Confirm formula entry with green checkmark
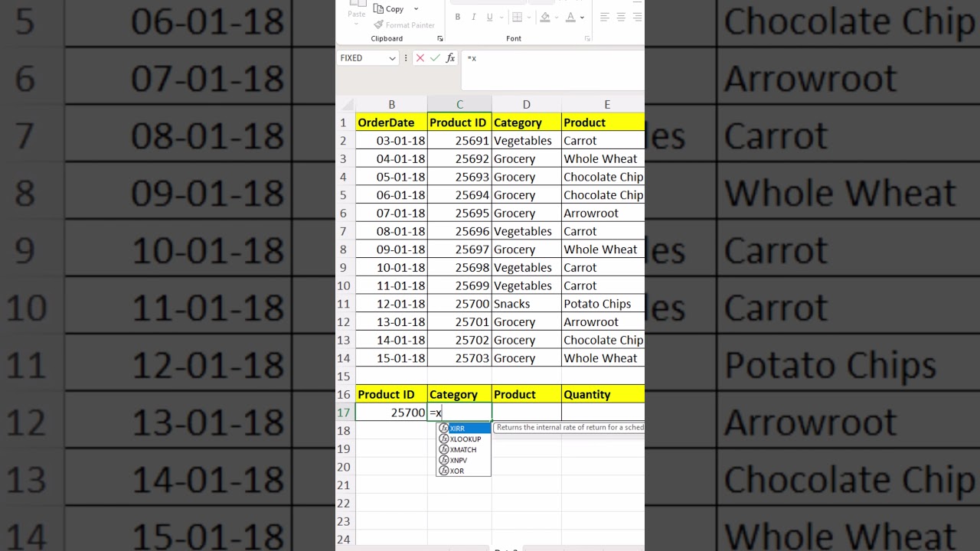Image resolution: width=980 pixels, height=551 pixels. [x=435, y=58]
